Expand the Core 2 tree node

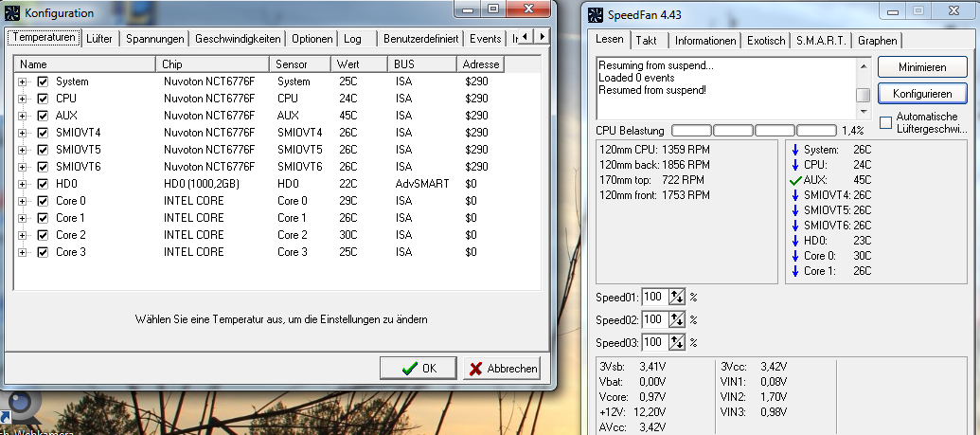23,235
